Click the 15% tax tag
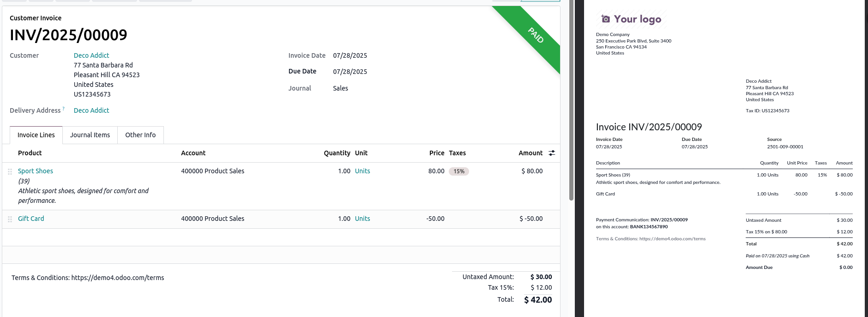This screenshot has height=317, width=868. pyautogui.click(x=458, y=171)
